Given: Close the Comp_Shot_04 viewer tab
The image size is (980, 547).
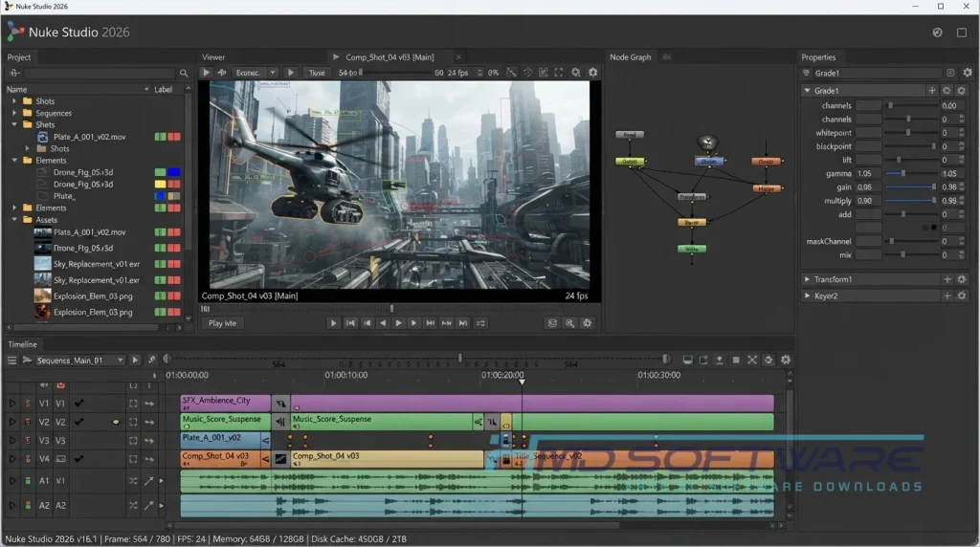Looking at the screenshot, I should click(458, 56).
